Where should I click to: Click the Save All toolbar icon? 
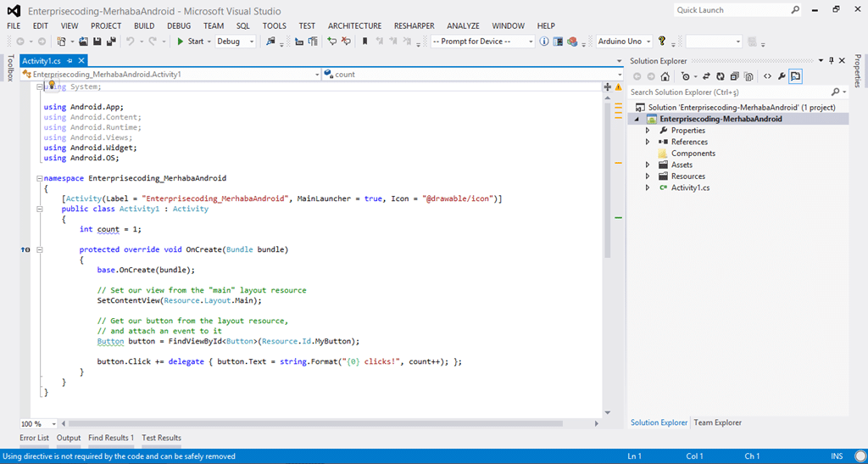(111, 42)
